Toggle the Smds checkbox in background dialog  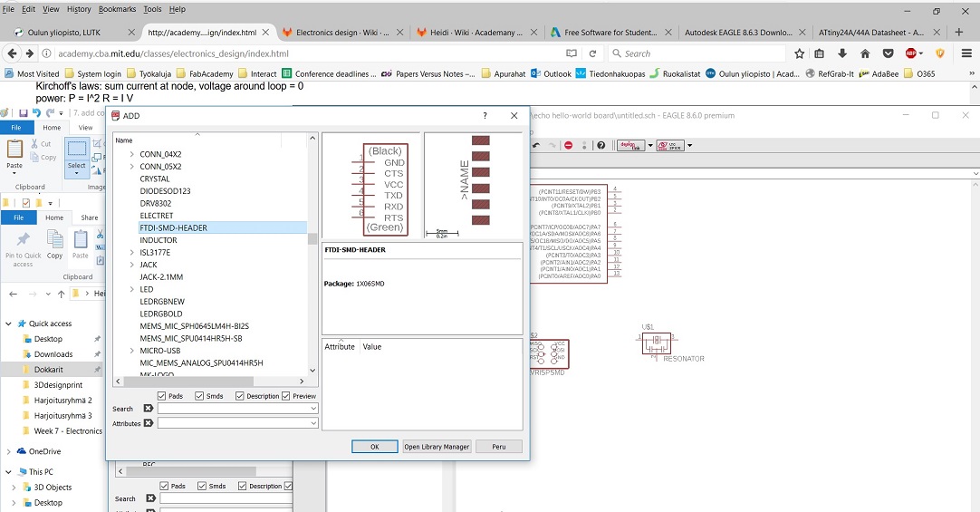[202, 486]
